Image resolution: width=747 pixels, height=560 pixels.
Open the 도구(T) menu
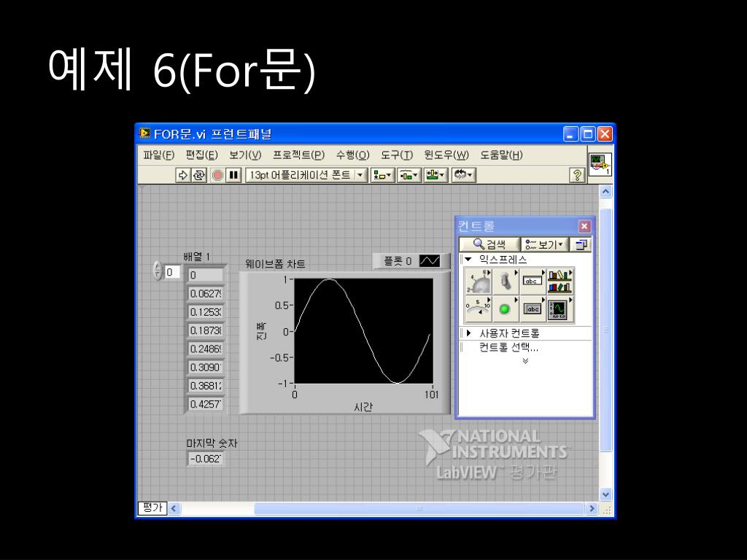point(397,155)
